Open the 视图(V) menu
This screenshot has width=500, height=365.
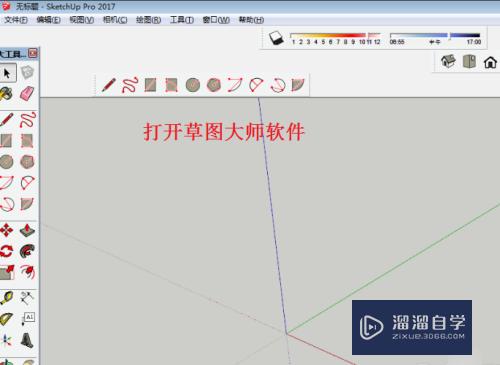(x=82, y=20)
